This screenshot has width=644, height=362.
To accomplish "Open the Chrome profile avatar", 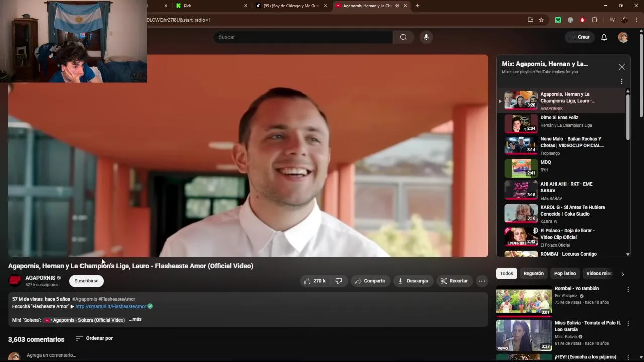I will (624, 20).
